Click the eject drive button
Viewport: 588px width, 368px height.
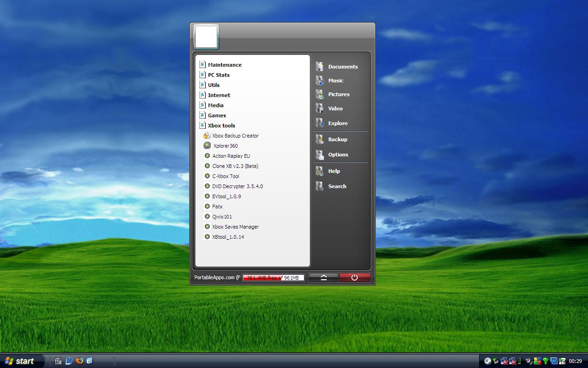[323, 277]
